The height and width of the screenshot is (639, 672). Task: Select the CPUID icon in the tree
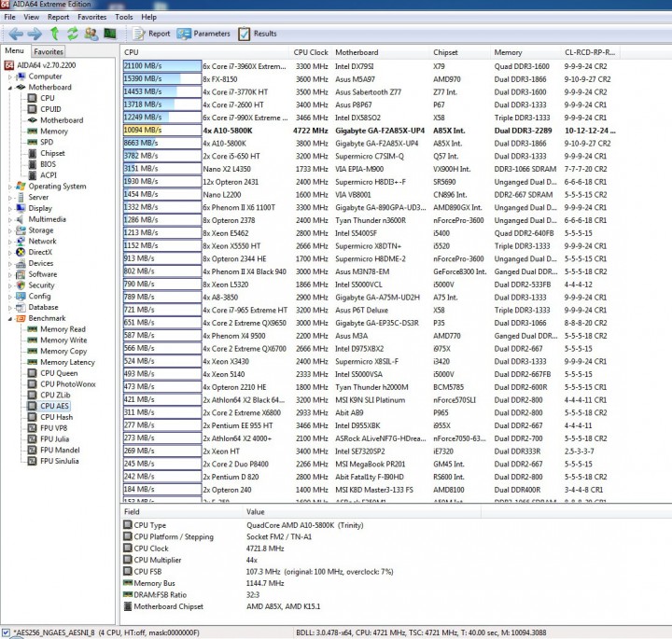click(32, 109)
